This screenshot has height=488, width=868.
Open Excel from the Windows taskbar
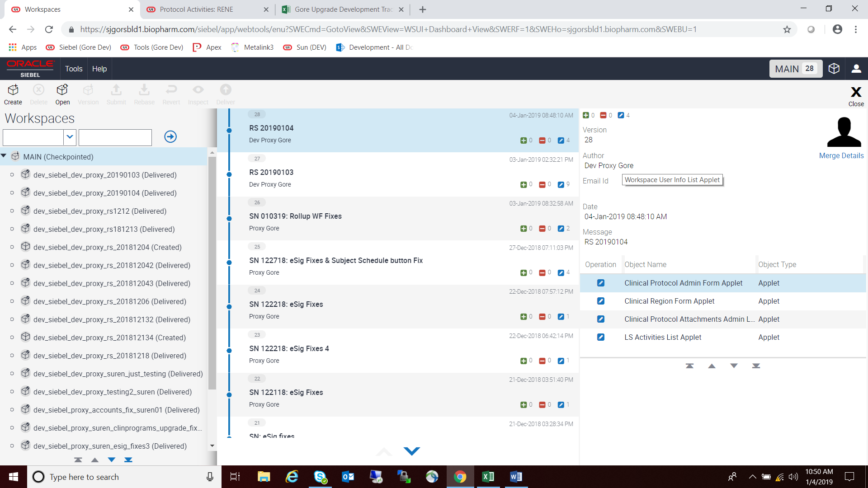(x=488, y=477)
